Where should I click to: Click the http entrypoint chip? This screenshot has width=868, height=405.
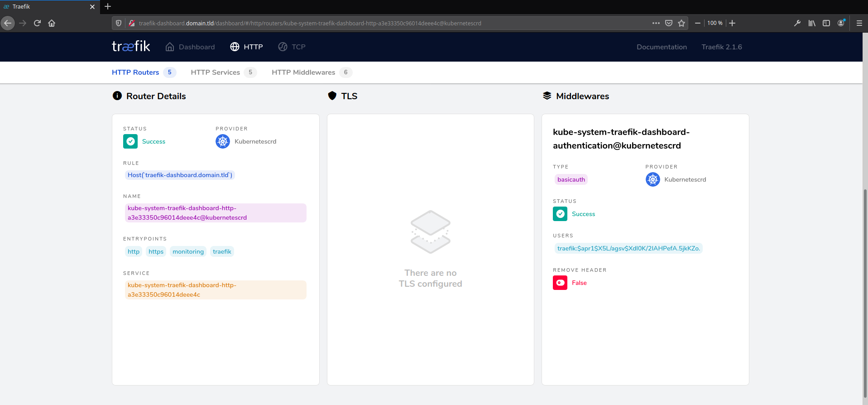coord(134,251)
